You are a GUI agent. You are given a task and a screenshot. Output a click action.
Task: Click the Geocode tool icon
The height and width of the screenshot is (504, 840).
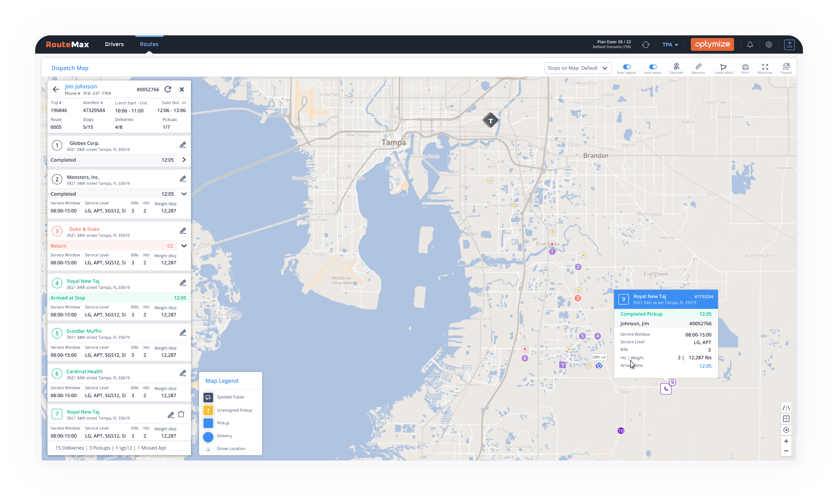(676, 67)
